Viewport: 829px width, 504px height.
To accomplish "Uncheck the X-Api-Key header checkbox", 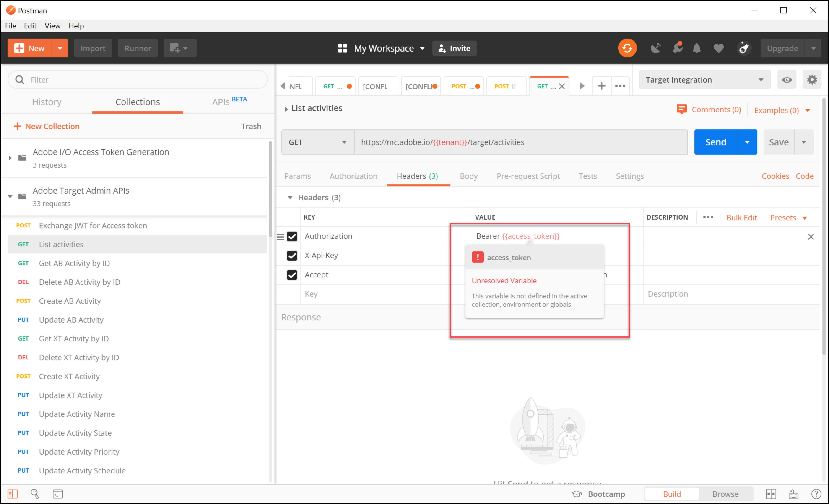I will [x=292, y=256].
